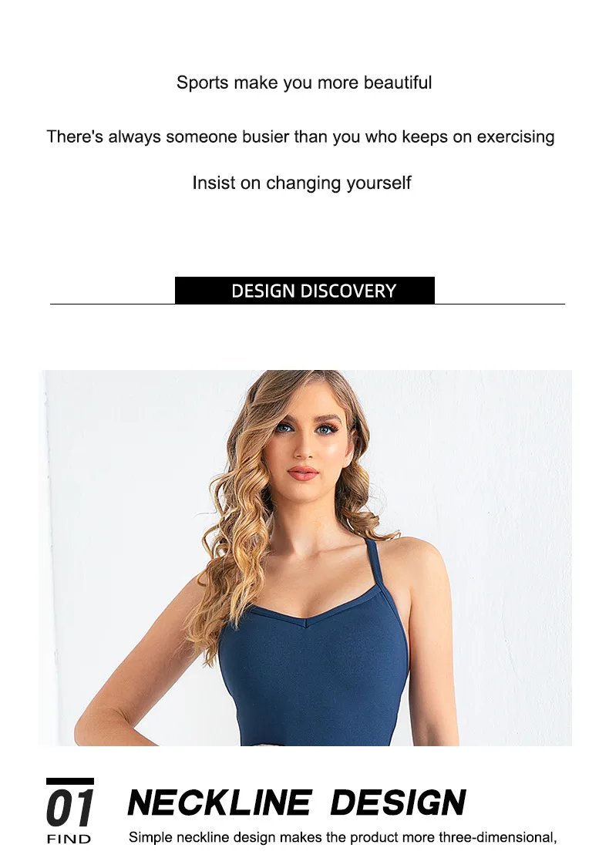Click the 'Insist on changing yourself' text
Image resolution: width=609 pixels, height=868 pixels.
pos(301,183)
